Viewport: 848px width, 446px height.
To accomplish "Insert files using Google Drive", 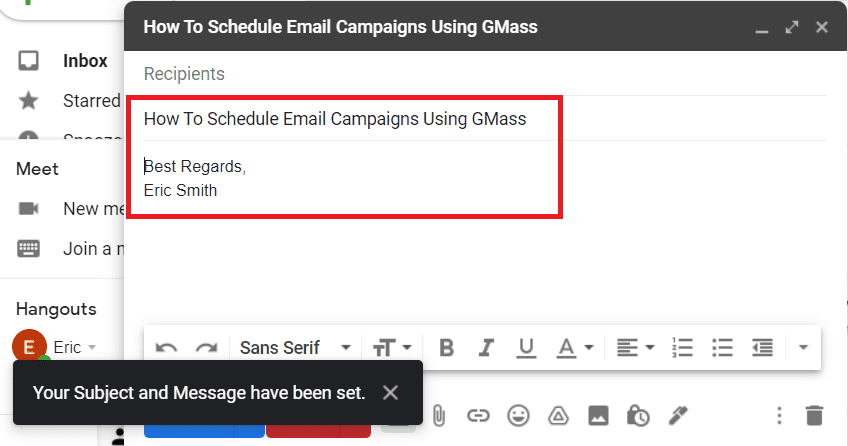I will [x=558, y=415].
